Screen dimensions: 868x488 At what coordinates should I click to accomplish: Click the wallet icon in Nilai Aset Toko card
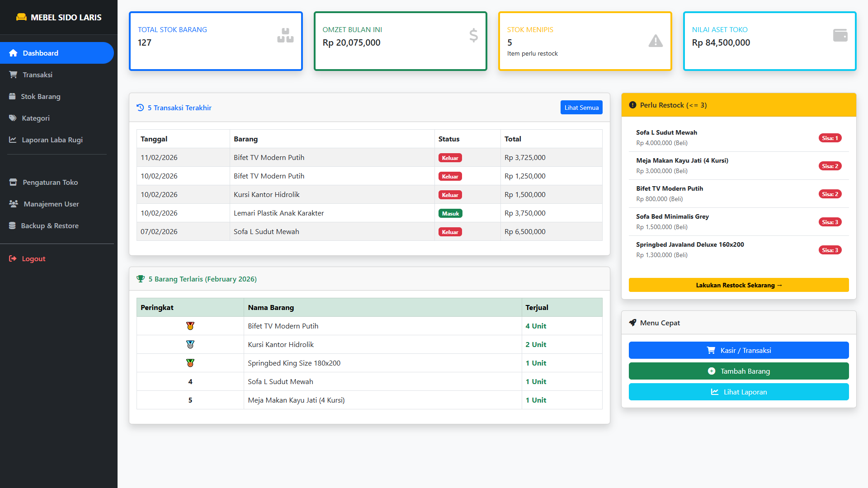tap(840, 35)
